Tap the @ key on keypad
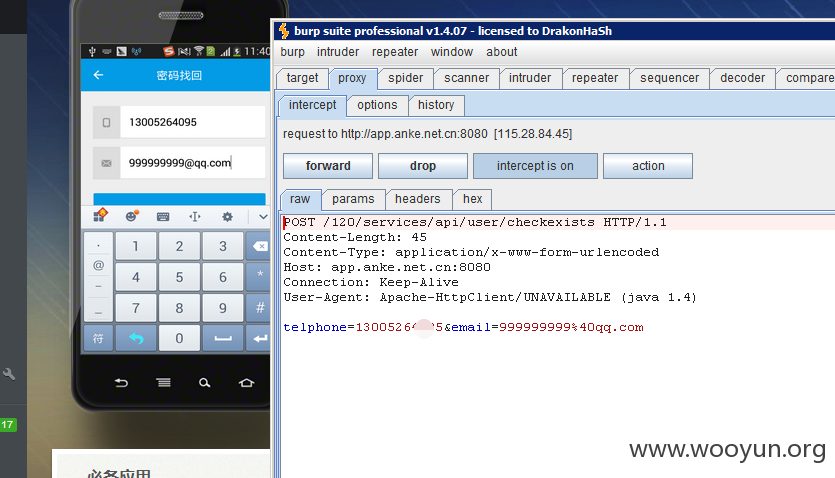The image size is (835, 478). pyautogui.click(x=99, y=265)
